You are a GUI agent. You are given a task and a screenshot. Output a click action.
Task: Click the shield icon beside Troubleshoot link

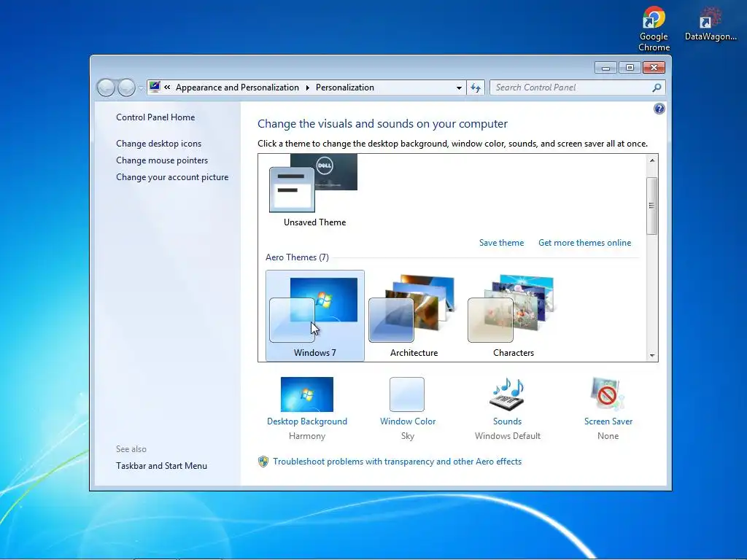(263, 462)
